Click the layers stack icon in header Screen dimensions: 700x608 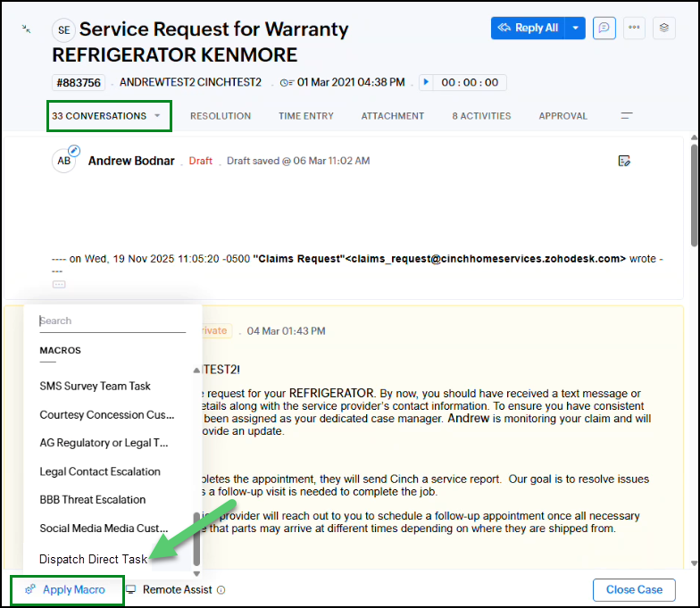[664, 28]
